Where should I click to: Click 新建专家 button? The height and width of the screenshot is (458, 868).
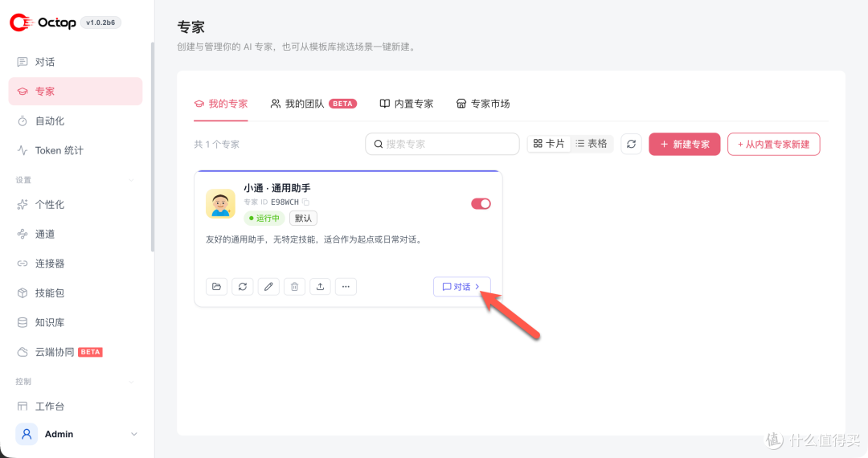(685, 145)
